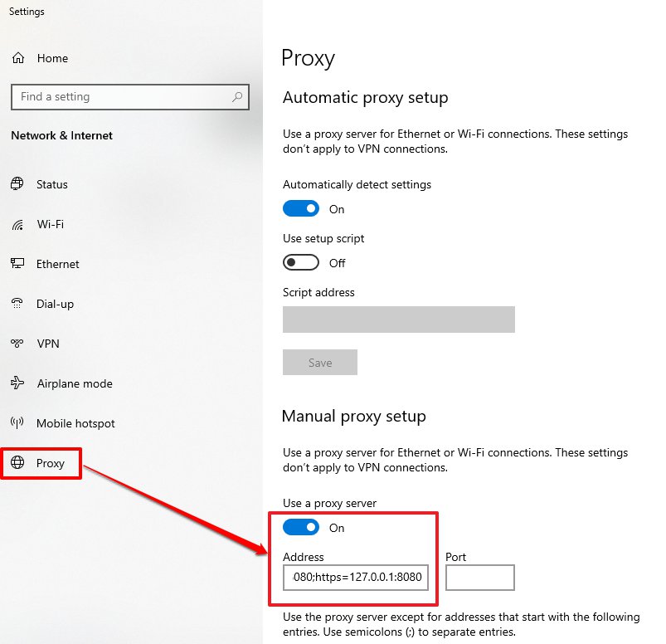
Task: Click the proxy Address text field
Action: 356,578
